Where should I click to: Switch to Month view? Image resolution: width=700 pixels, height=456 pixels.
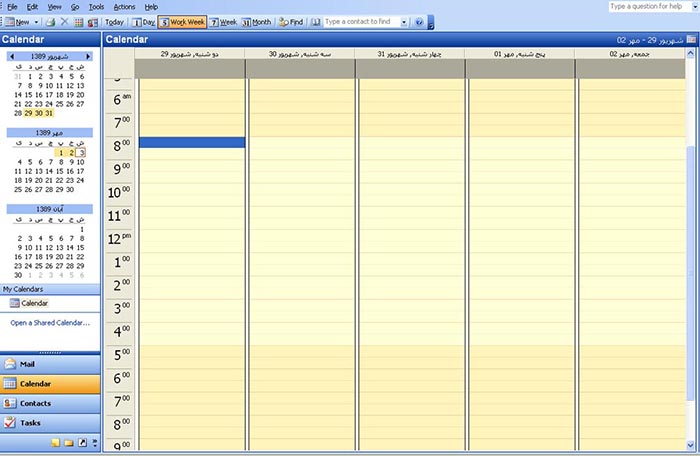pos(256,21)
